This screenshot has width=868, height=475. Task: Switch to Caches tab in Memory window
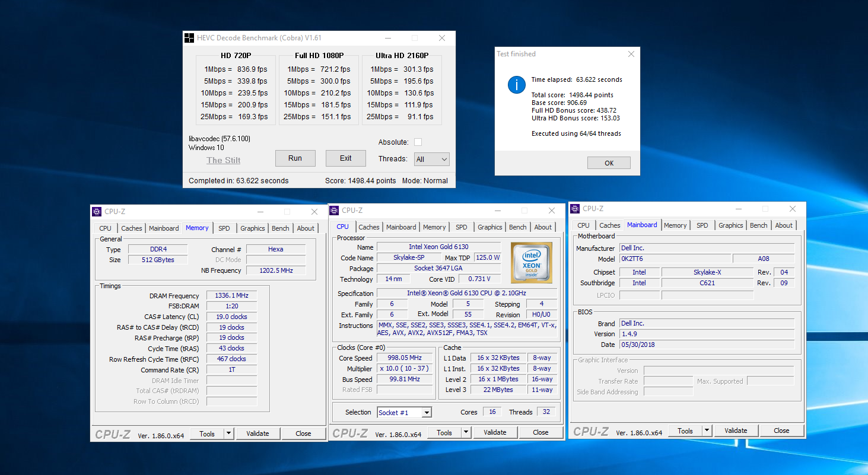click(x=132, y=228)
